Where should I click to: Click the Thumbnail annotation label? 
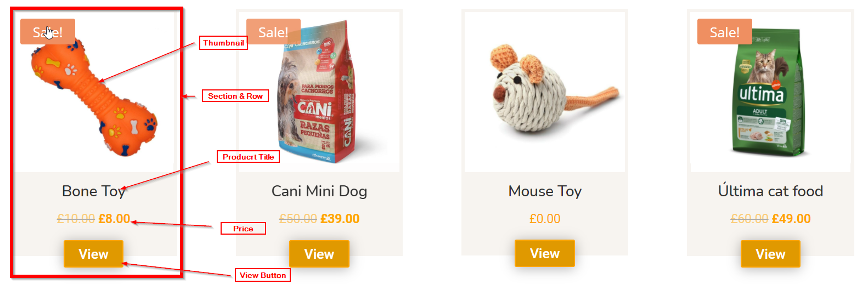223,43
